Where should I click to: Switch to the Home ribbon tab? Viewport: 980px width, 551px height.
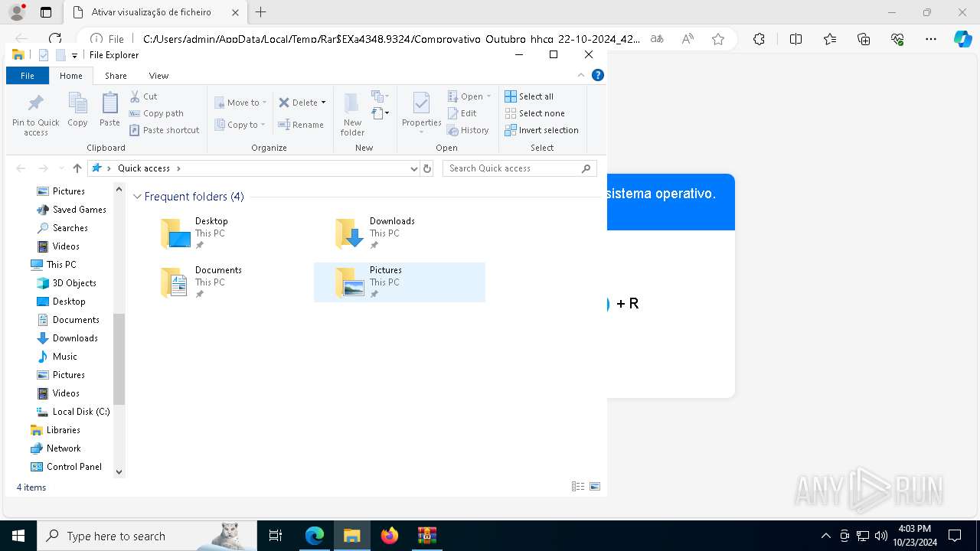click(71, 76)
